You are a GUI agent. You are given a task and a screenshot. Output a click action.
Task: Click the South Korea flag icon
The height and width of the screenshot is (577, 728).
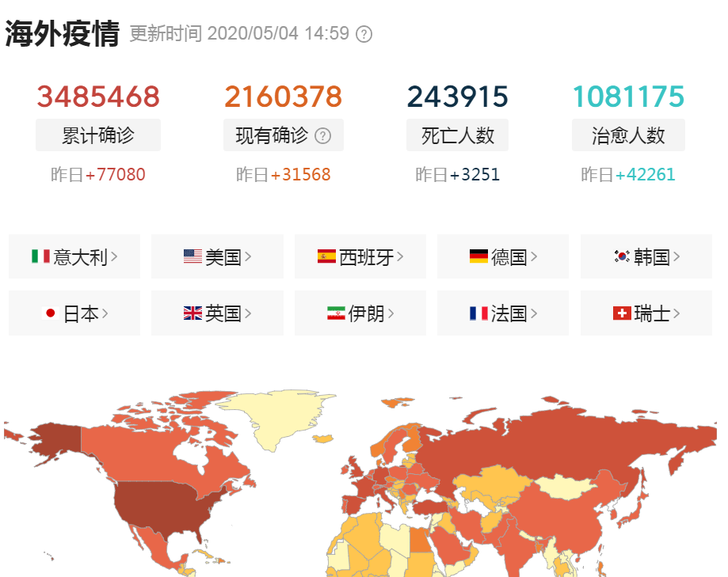tap(622, 256)
